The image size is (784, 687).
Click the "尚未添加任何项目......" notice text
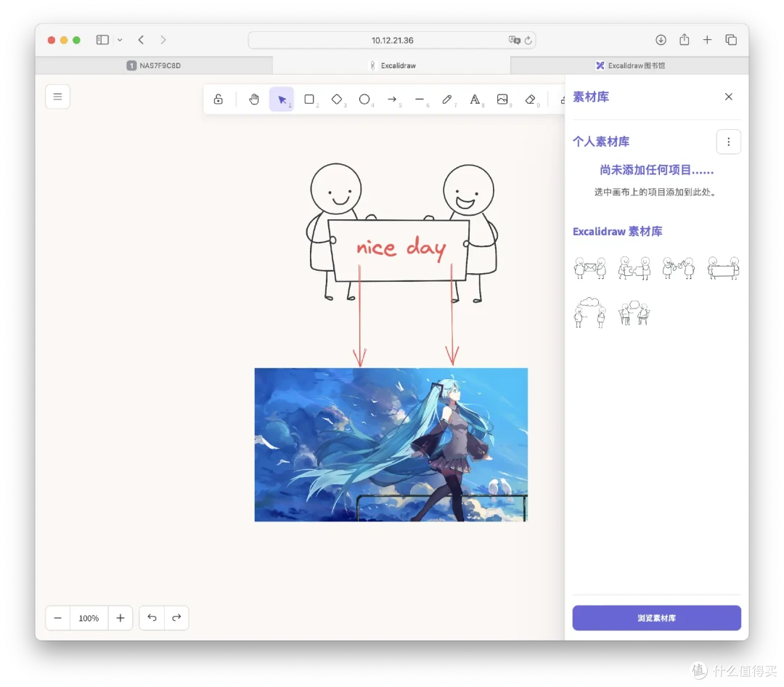(656, 170)
